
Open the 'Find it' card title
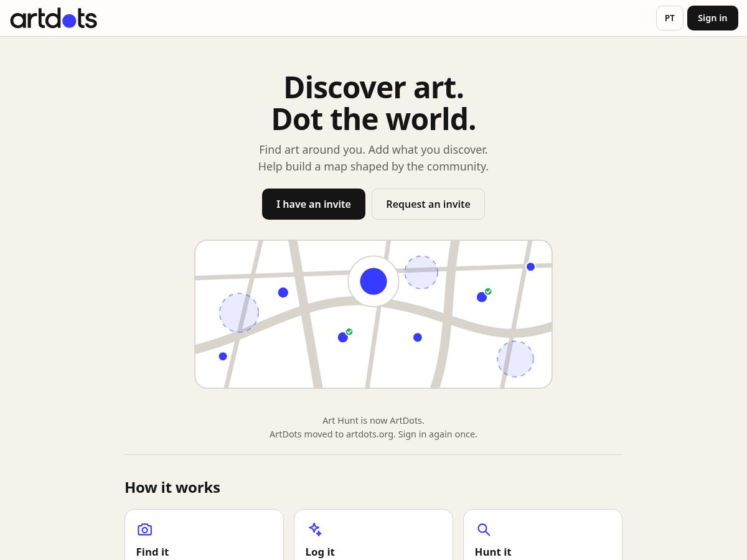[153, 552]
